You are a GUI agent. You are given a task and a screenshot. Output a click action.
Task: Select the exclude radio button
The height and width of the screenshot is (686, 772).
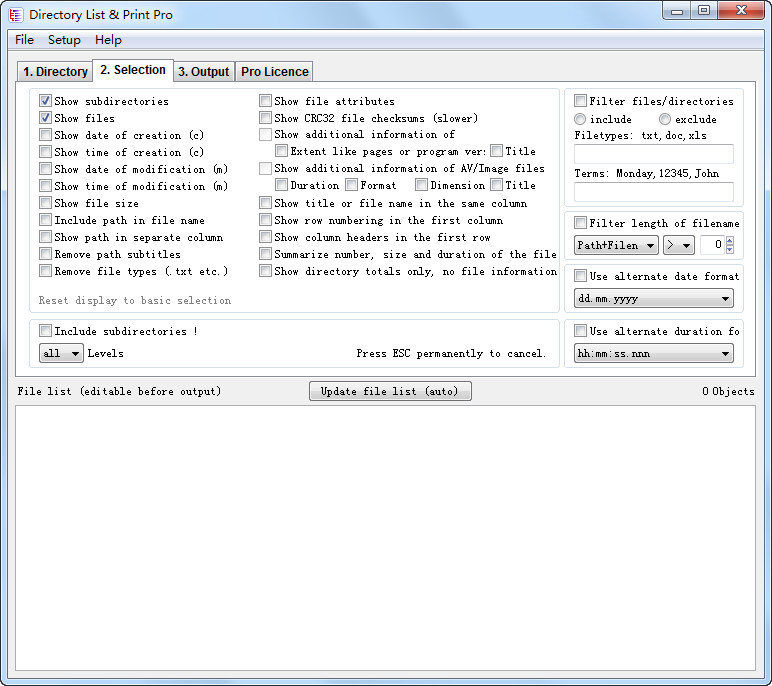click(665, 119)
